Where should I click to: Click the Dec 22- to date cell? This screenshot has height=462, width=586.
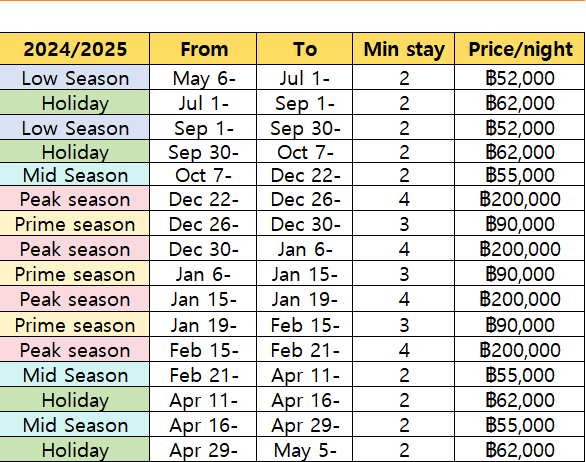click(304, 175)
